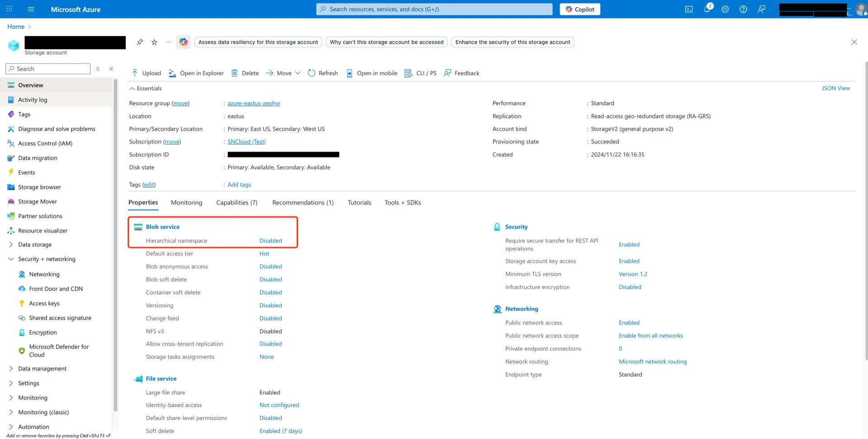This screenshot has width=868, height=439.
Task: Open the CLI / PS option
Action: pyautogui.click(x=420, y=73)
